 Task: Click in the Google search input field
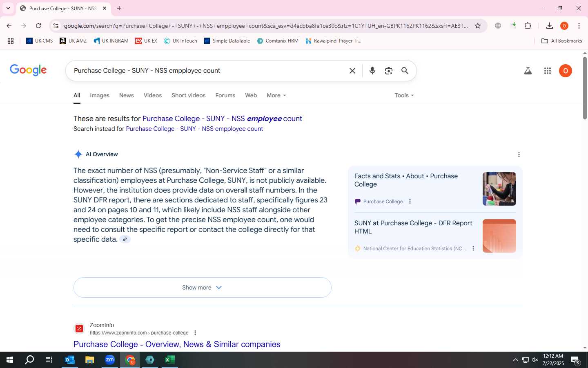point(208,71)
